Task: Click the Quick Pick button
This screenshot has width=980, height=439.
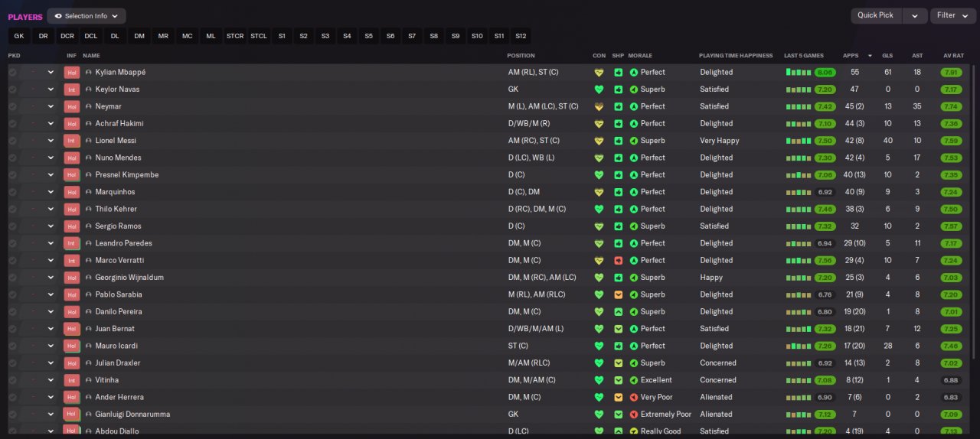Action: coord(876,15)
